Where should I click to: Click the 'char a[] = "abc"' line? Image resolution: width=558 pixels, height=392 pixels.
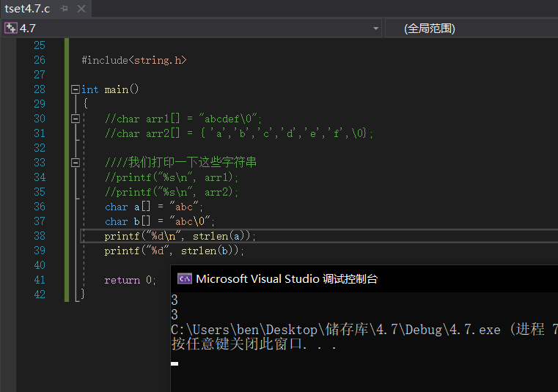tap(154, 207)
